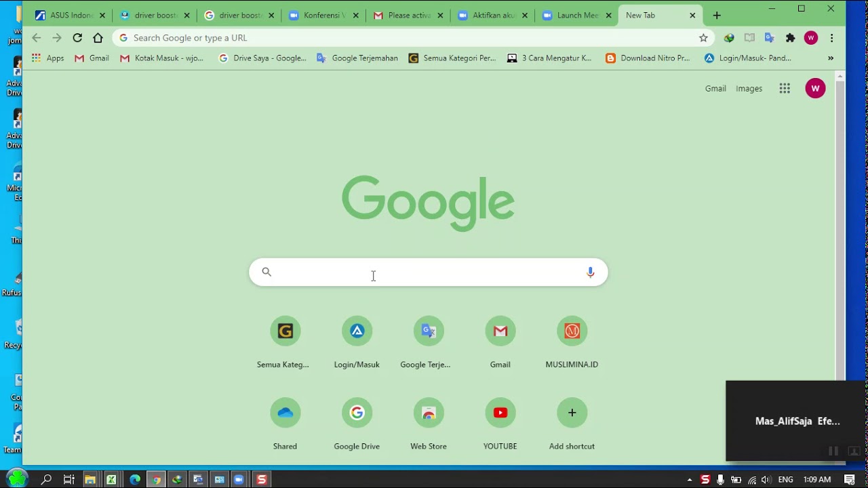Open Excel from the taskbar

point(111,480)
